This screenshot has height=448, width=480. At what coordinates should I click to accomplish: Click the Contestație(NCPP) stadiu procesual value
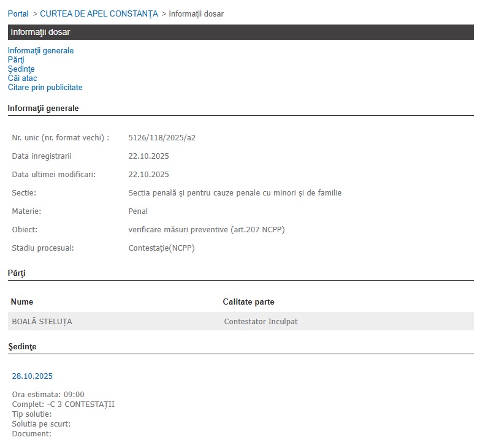point(161,248)
